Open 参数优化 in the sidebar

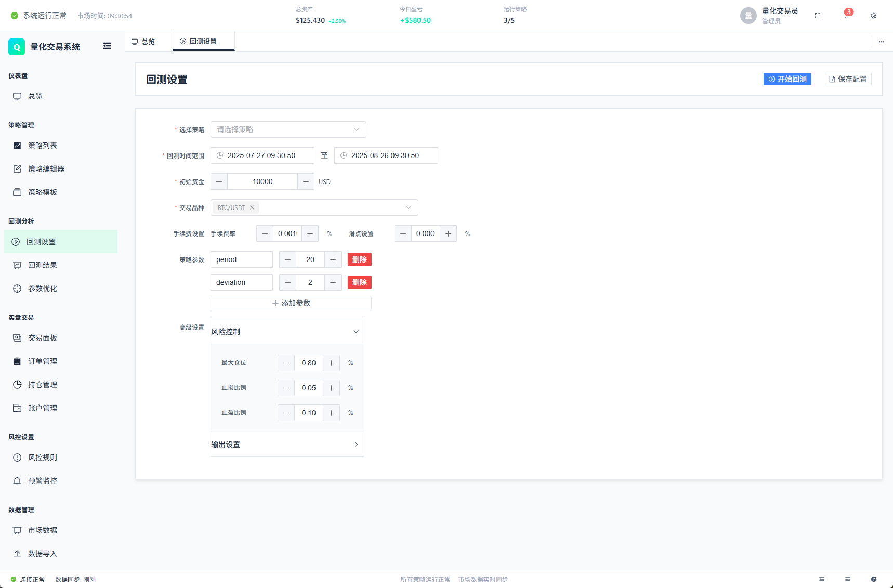pyautogui.click(x=61, y=289)
